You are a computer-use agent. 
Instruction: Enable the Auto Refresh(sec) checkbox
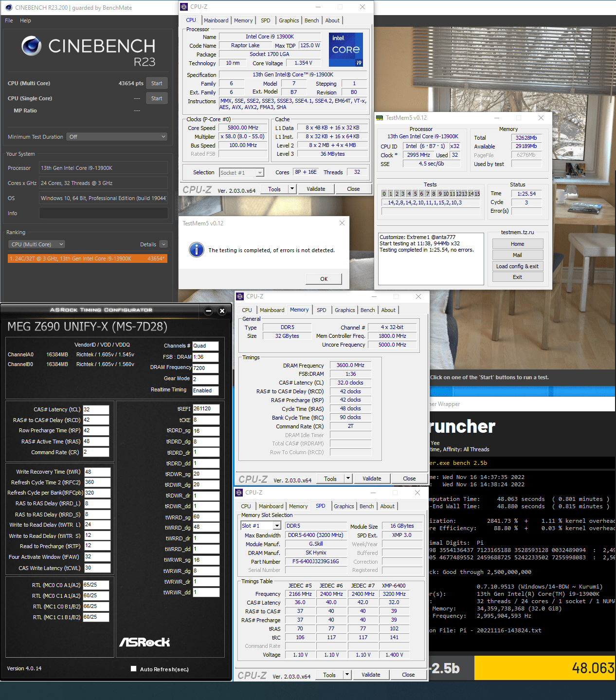[133, 669]
